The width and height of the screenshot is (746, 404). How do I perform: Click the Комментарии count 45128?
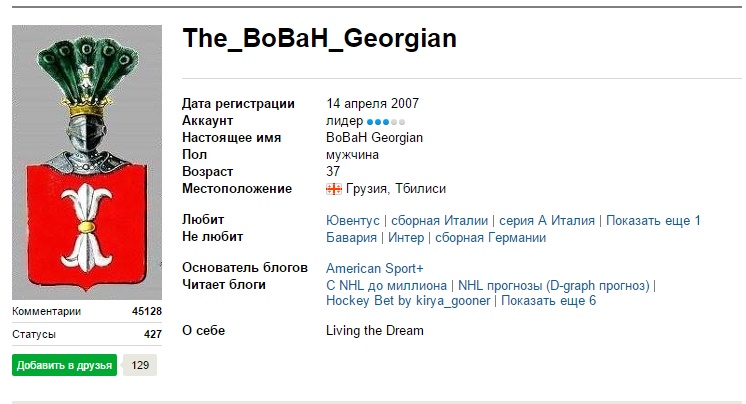146,311
